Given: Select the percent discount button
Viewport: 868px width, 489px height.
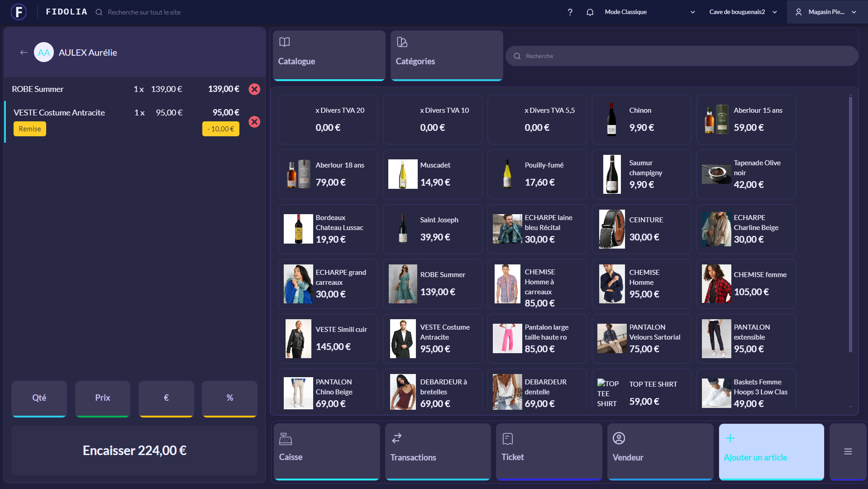Looking at the screenshot, I should coord(229,398).
